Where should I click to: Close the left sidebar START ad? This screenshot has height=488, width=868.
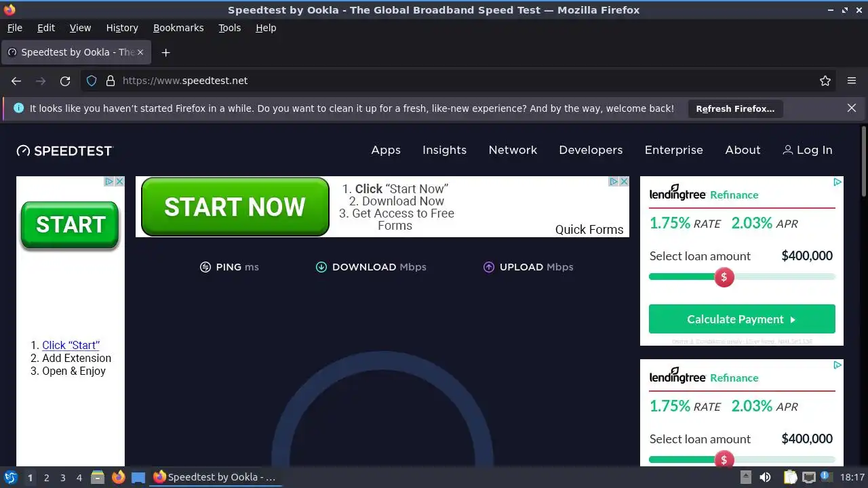pyautogui.click(x=119, y=182)
